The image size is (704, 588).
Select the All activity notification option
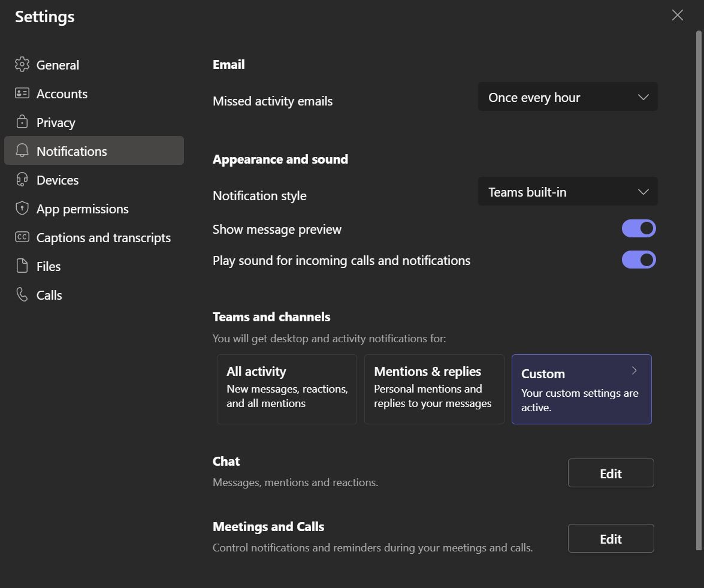click(x=286, y=389)
